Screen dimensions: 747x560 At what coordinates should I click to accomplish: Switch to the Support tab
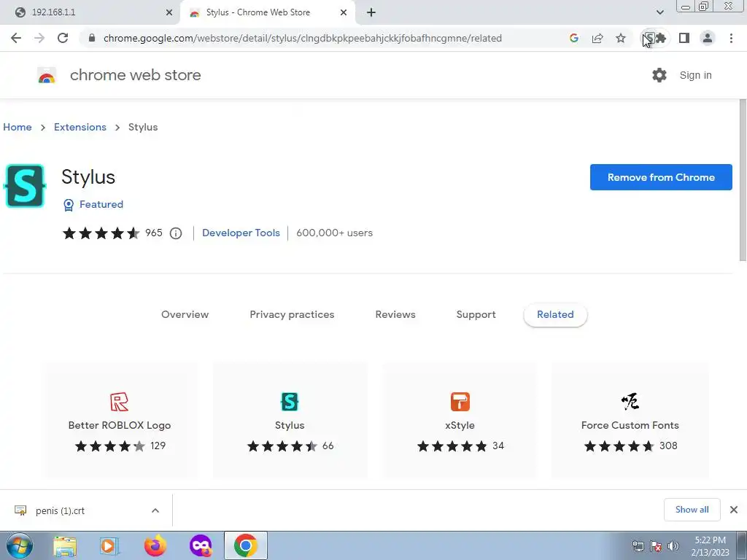pyautogui.click(x=476, y=314)
